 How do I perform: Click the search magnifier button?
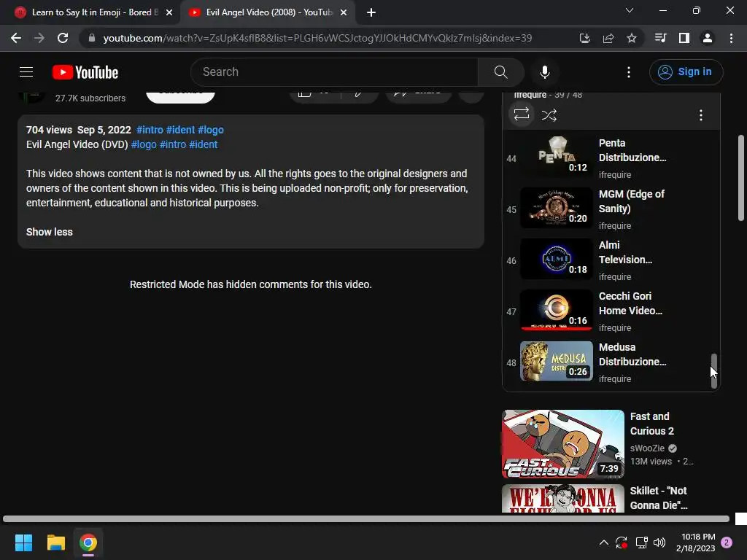(500, 72)
